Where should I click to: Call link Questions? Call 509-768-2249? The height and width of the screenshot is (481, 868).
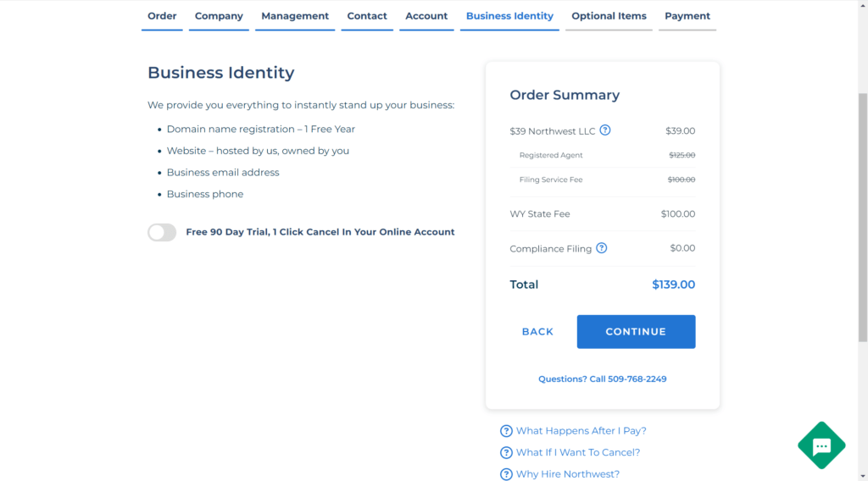click(x=603, y=379)
